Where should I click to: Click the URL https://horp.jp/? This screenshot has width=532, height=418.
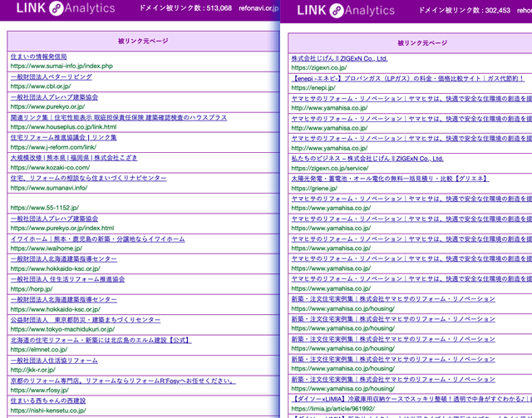pyautogui.click(x=32, y=289)
